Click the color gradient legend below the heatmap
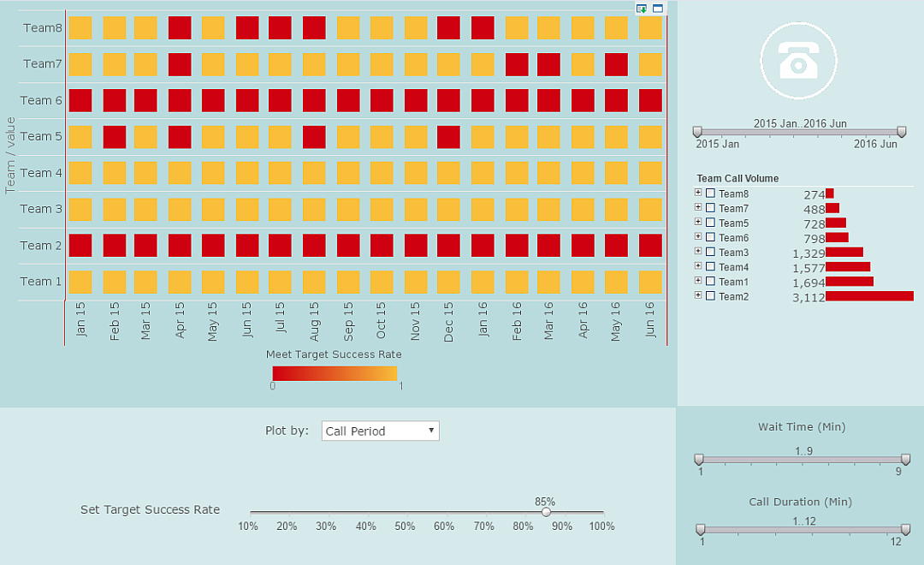Image resolution: width=924 pixels, height=565 pixels. [336, 372]
